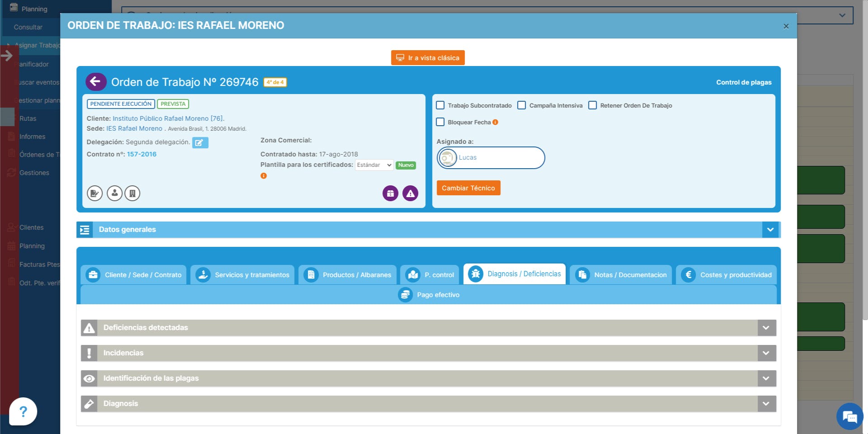Check Retener Orden De Trabajo

(593, 105)
